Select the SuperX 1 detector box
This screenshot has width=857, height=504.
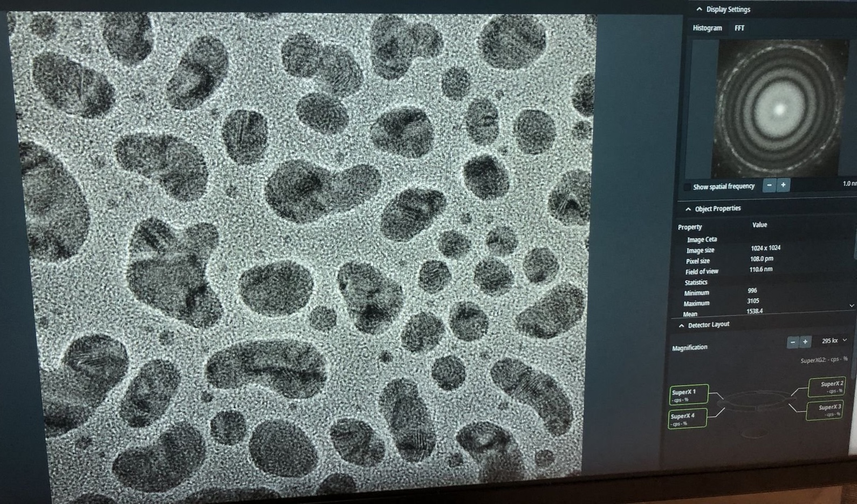(689, 395)
